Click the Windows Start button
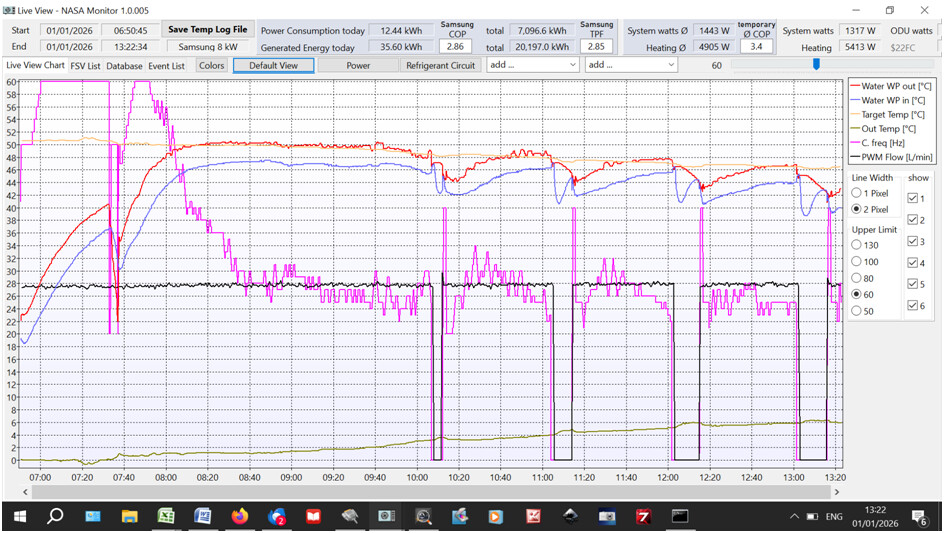 (x=19, y=516)
